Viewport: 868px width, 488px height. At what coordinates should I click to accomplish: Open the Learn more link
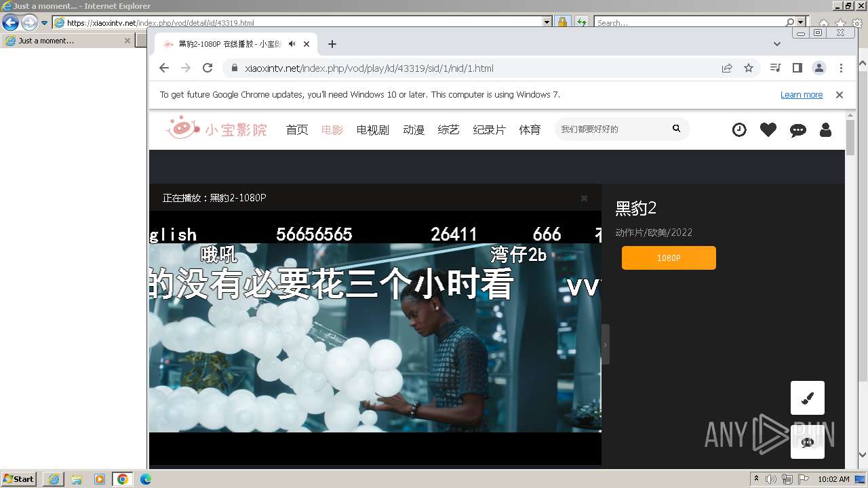click(802, 95)
